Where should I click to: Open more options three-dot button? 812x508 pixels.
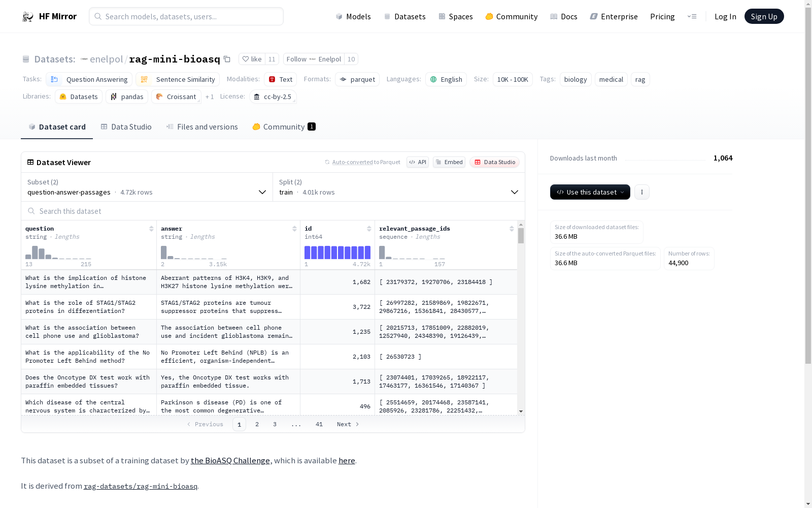click(x=642, y=192)
